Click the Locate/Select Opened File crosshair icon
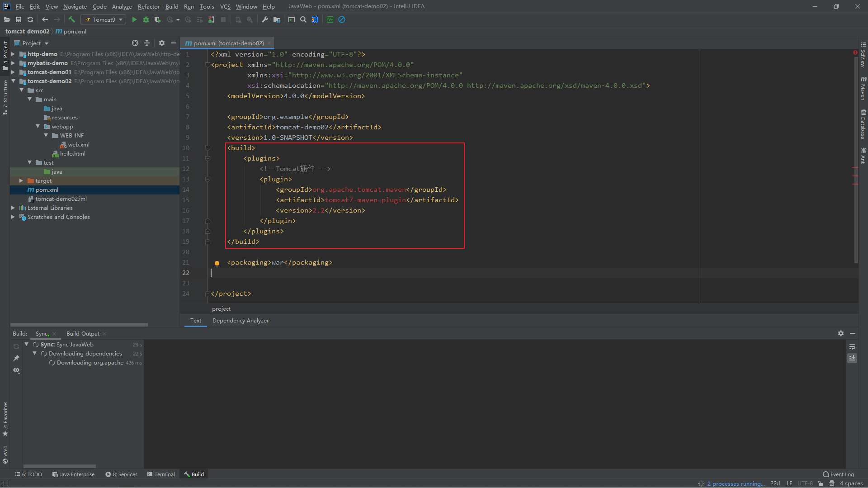Screen dimensions: 868x488 coord(135,43)
